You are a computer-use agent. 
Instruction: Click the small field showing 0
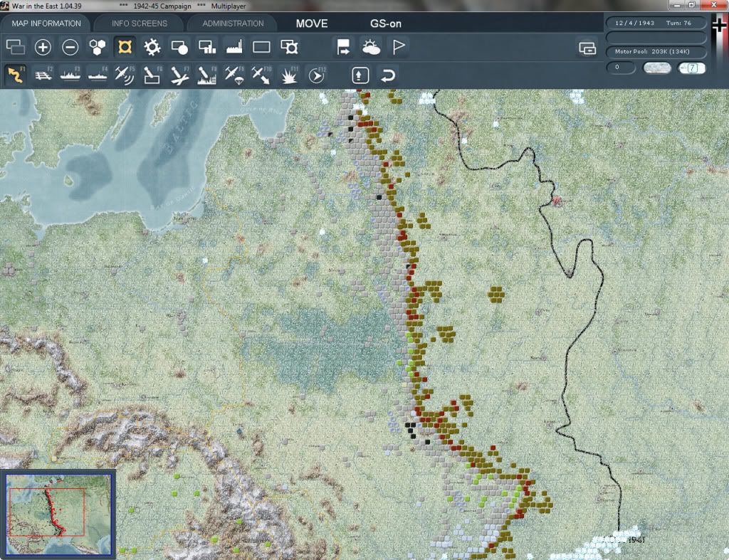(x=621, y=68)
